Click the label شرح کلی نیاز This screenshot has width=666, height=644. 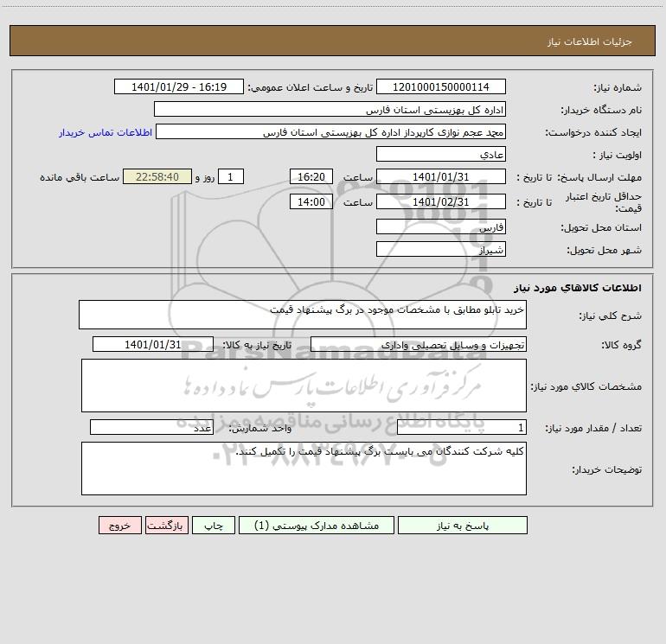(x=611, y=316)
